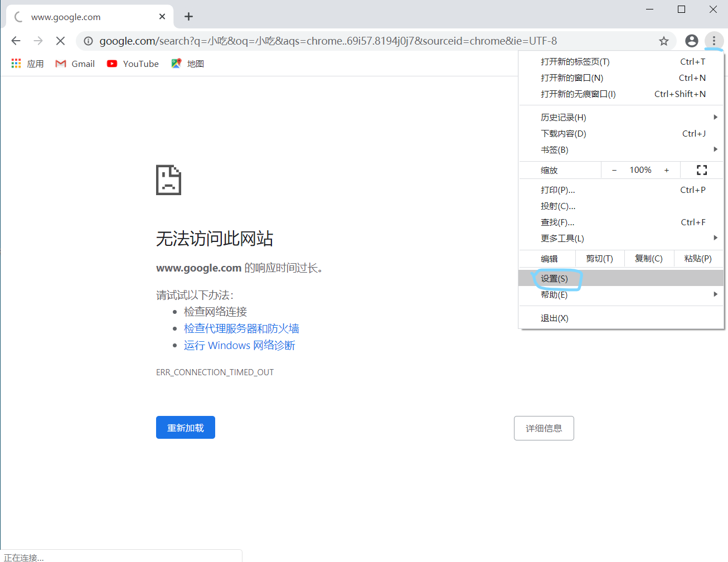Click 剪切(T) in the edit row
Screen dimensions: 728x562
(599, 258)
